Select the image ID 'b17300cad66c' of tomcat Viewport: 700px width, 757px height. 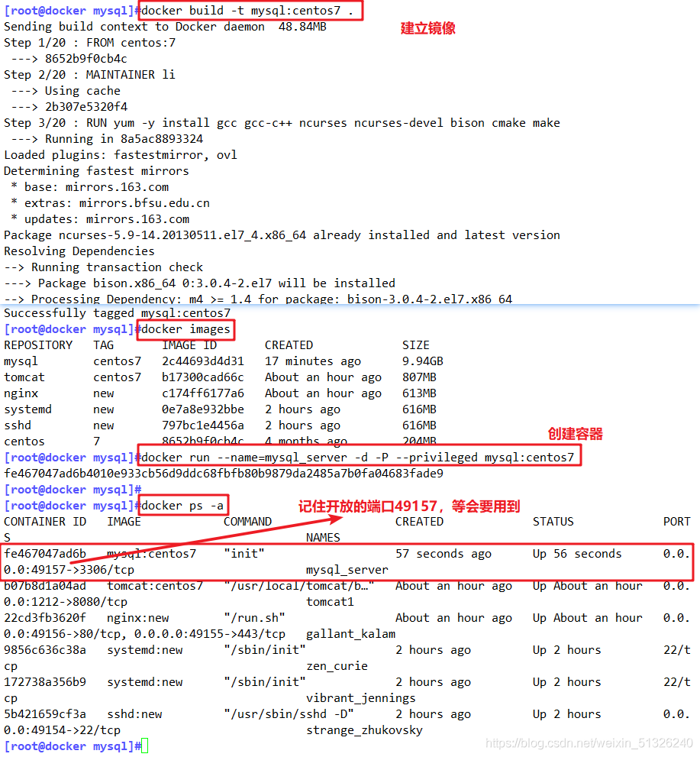(x=202, y=377)
